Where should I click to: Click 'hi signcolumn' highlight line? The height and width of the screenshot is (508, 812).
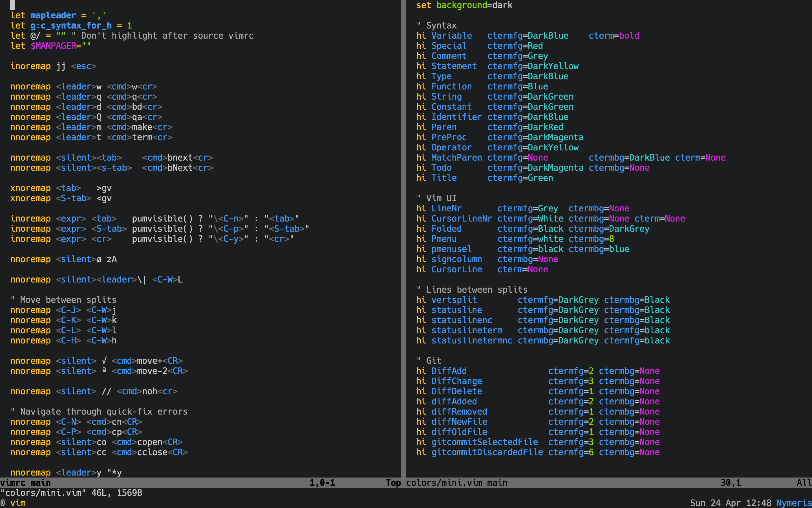tap(487, 259)
